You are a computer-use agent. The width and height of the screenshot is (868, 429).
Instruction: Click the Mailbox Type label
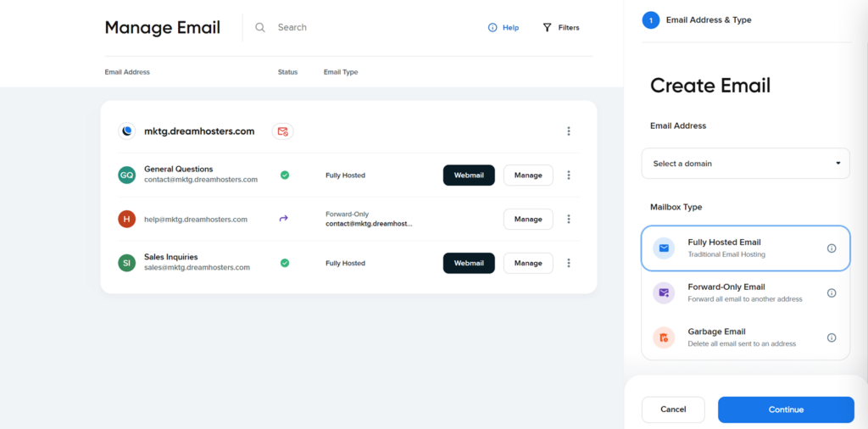tap(676, 207)
